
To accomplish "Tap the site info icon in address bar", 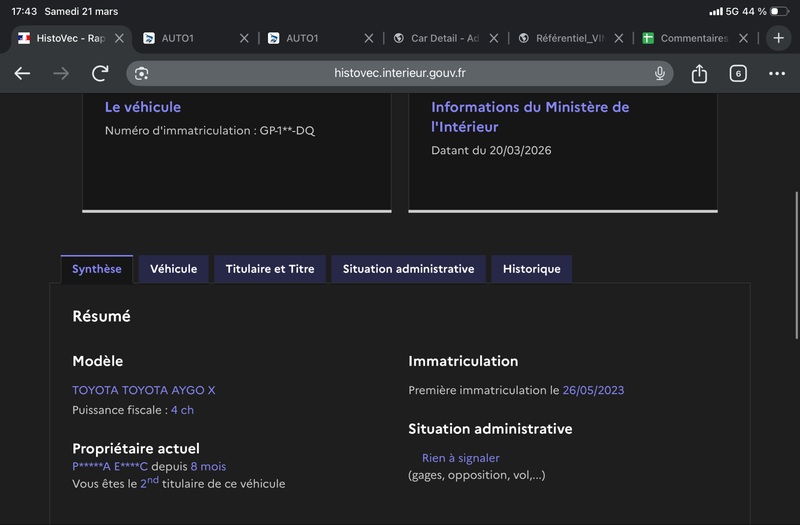I will (142, 74).
